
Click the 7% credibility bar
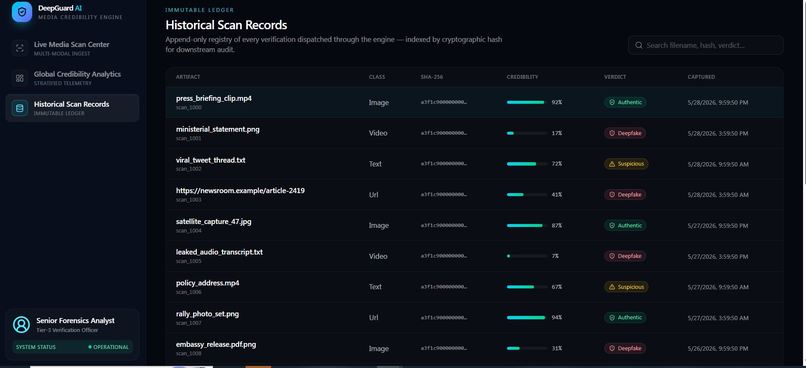tap(527, 256)
